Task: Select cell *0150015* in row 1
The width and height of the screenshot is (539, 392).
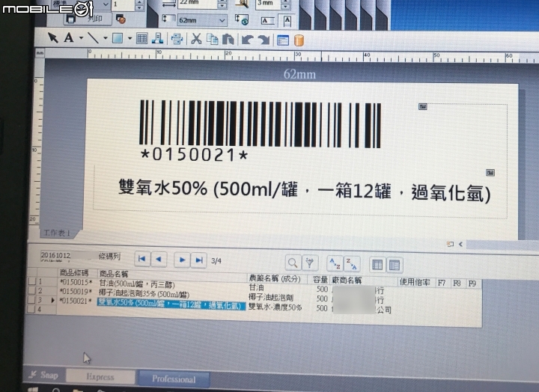Action: point(76,282)
